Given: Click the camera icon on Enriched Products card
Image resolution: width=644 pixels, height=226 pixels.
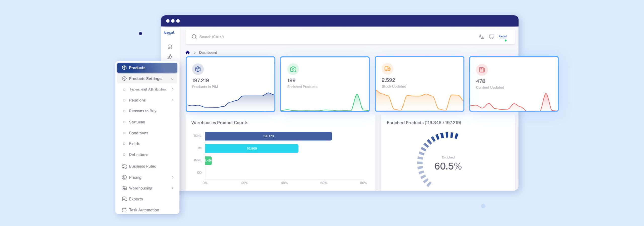Looking at the screenshot, I should 293,69.
